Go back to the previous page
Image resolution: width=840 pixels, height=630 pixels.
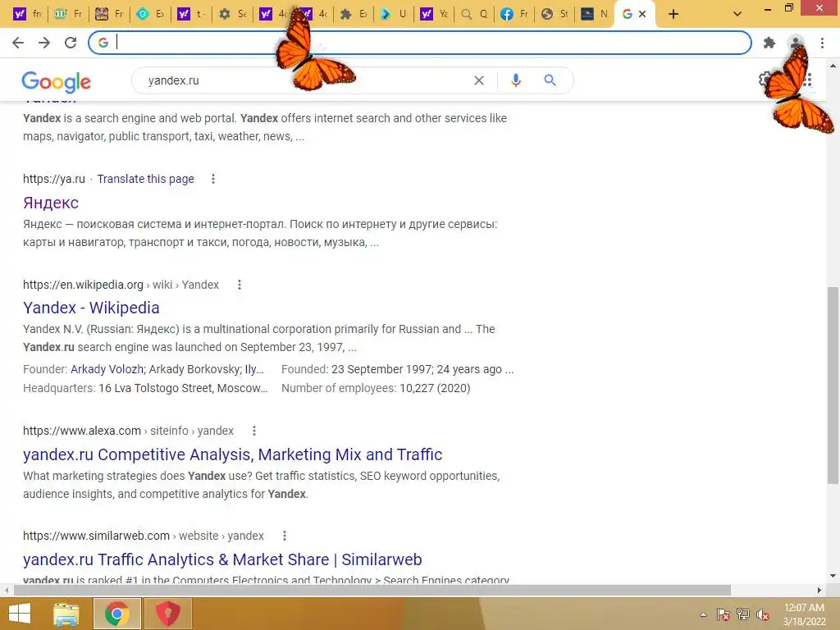pos(18,43)
